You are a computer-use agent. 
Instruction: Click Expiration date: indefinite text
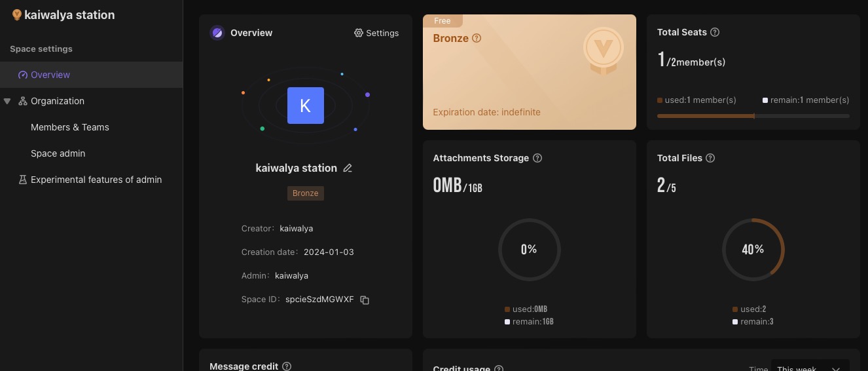[x=486, y=112]
